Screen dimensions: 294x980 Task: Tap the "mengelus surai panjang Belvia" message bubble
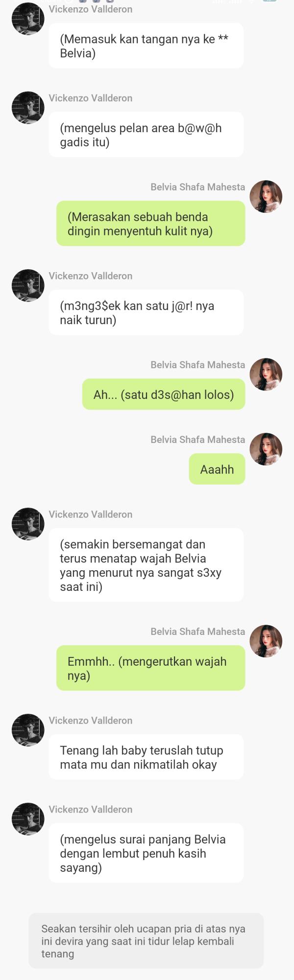click(146, 853)
